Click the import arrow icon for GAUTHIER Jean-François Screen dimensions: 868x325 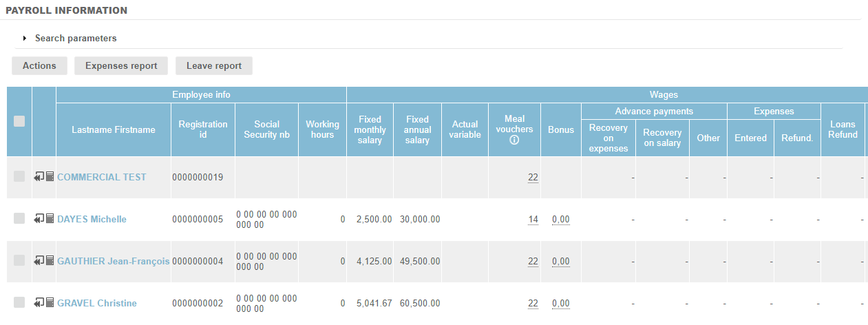(x=39, y=261)
